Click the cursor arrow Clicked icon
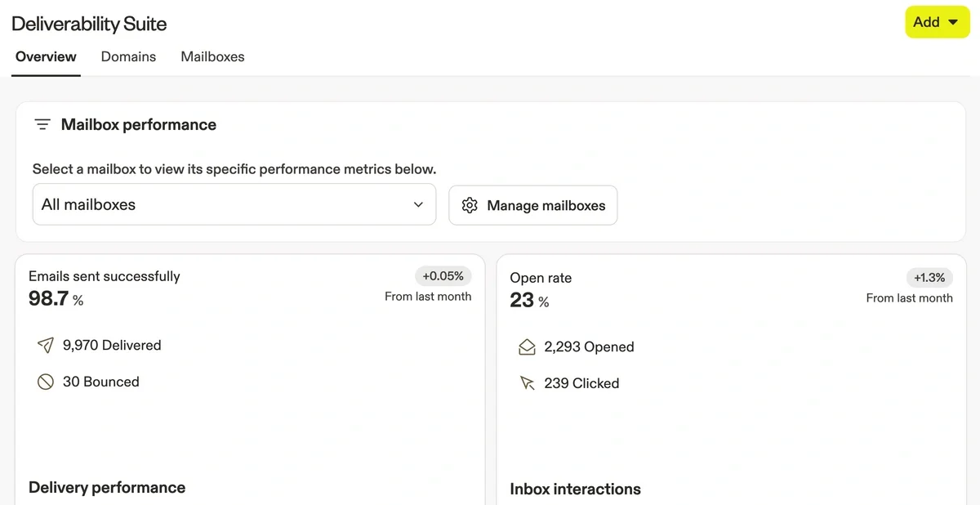The height and width of the screenshot is (505, 980). pyautogui.click(x=527, y=383)
